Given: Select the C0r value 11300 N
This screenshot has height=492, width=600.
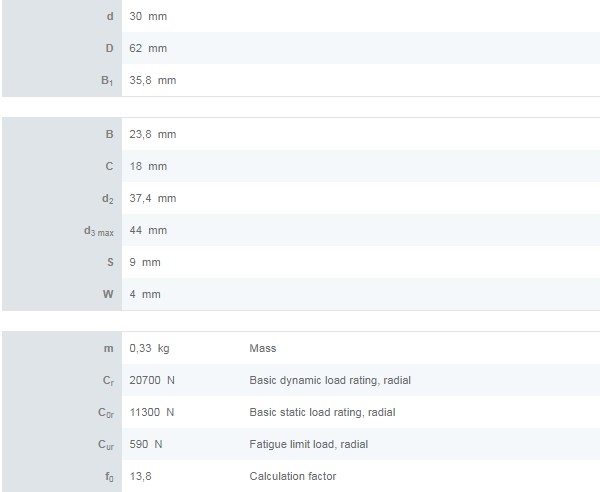Looking at the screenshot, I should 152,412.
